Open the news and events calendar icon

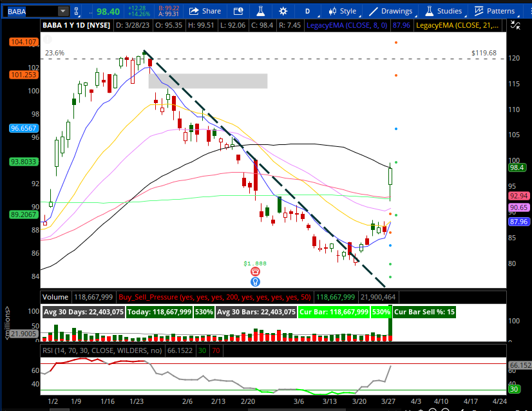(x=238, y=11)
